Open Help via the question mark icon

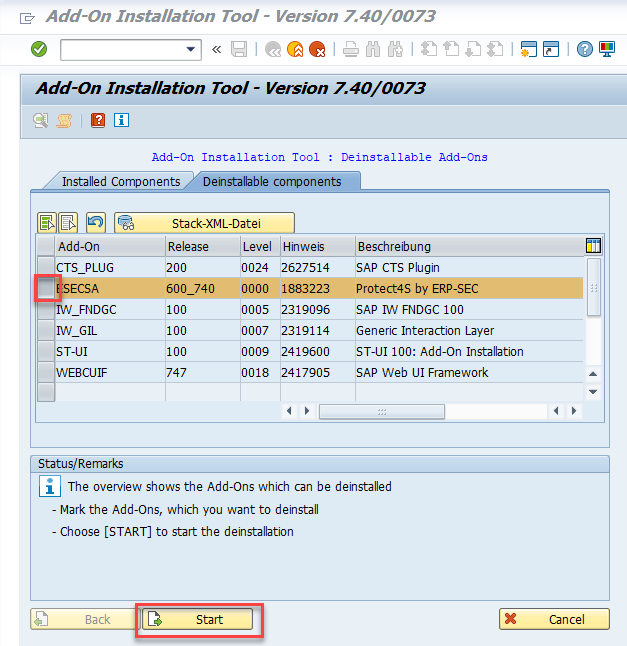584,49
